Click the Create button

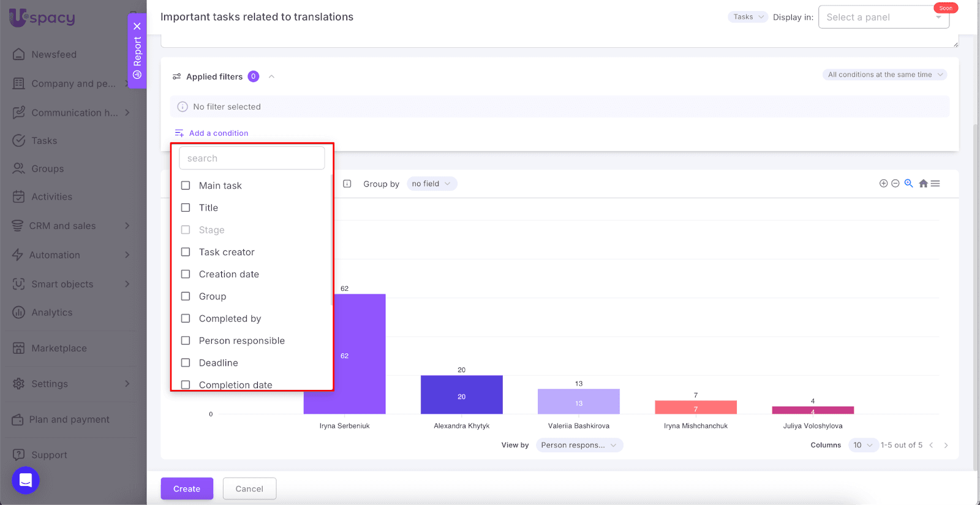pos(187,488)
